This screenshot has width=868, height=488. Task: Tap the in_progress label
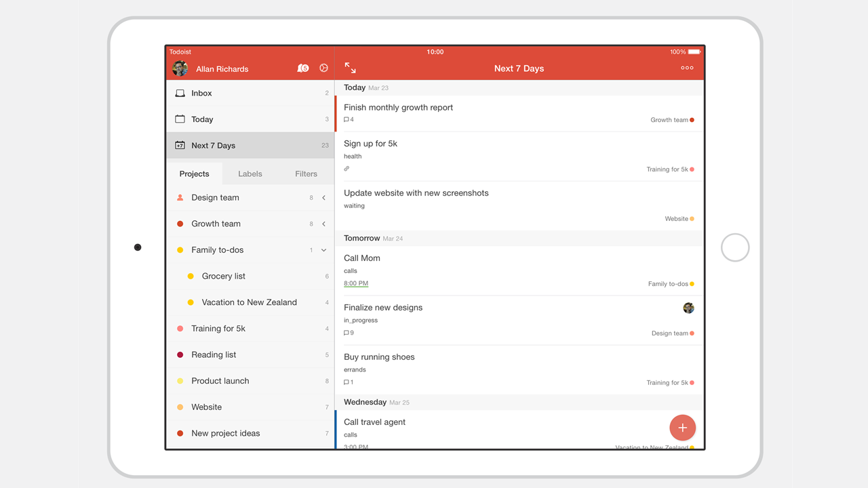[361, 321]
